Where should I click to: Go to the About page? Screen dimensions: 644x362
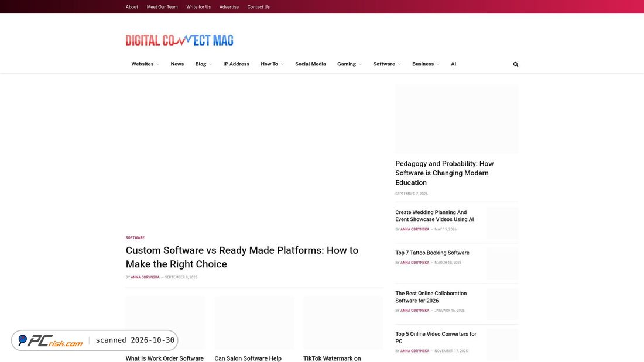point(132,7)
